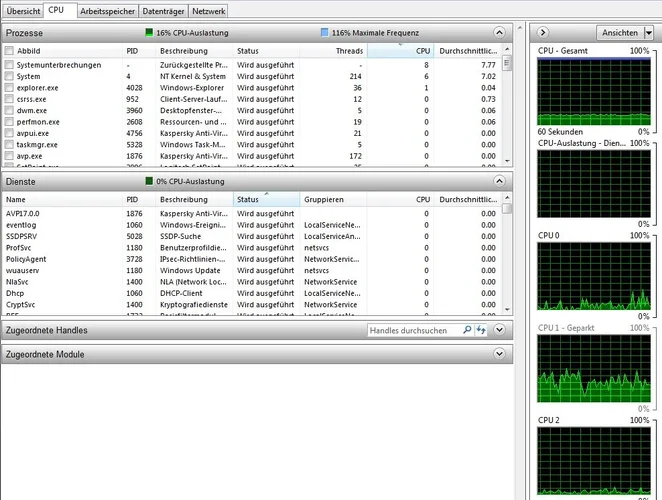662x500 pixels.
Task: Click the CPU 1 - Geparkt graph
Action: 594,369
